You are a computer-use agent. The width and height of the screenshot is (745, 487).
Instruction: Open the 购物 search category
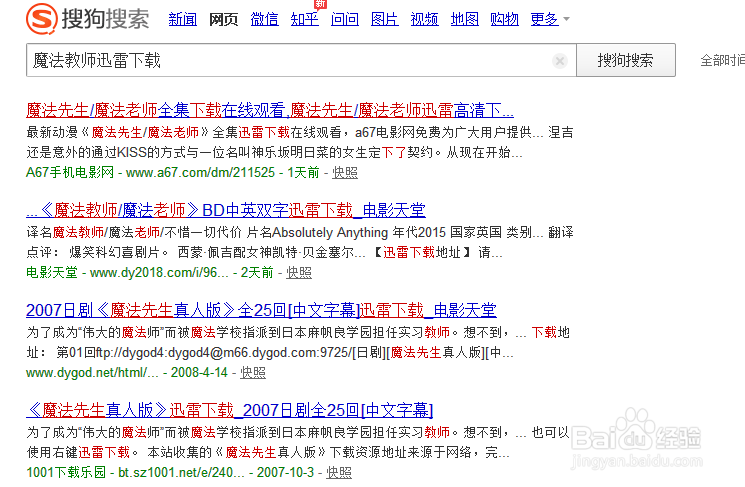[x=505, y=19]
